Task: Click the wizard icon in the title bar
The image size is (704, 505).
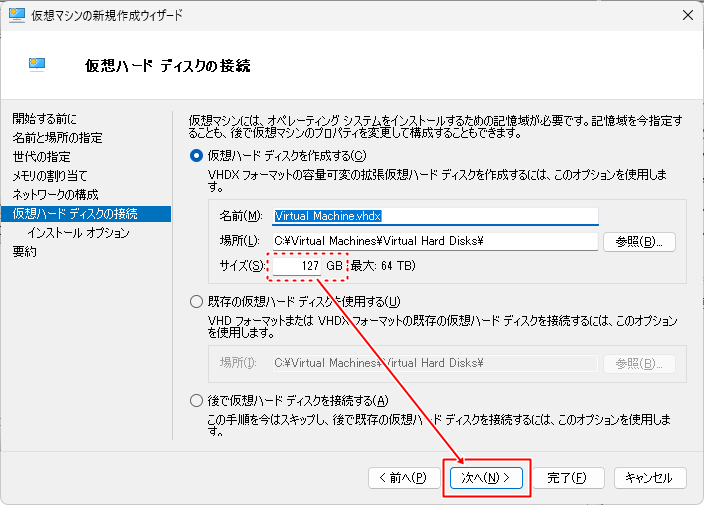Action: 17,15
